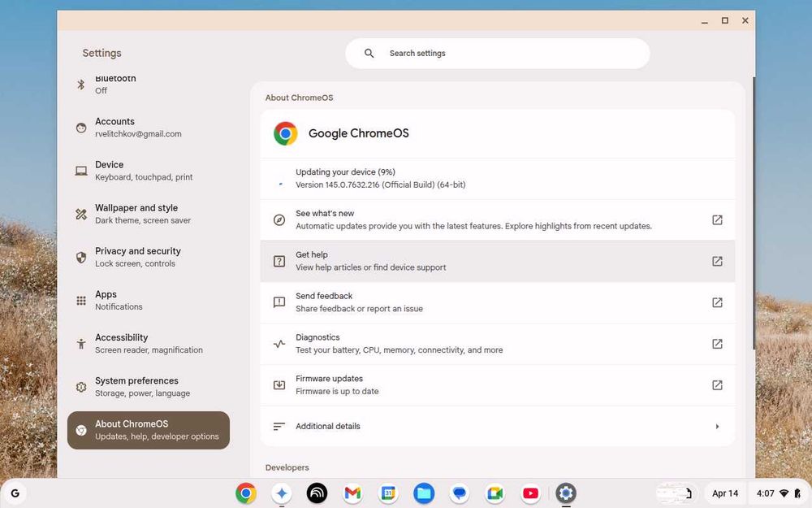The height and width of the screenshot is (508, 812).
Task: Open Chrome from the shelf
Action: click(x=246, y=493)
